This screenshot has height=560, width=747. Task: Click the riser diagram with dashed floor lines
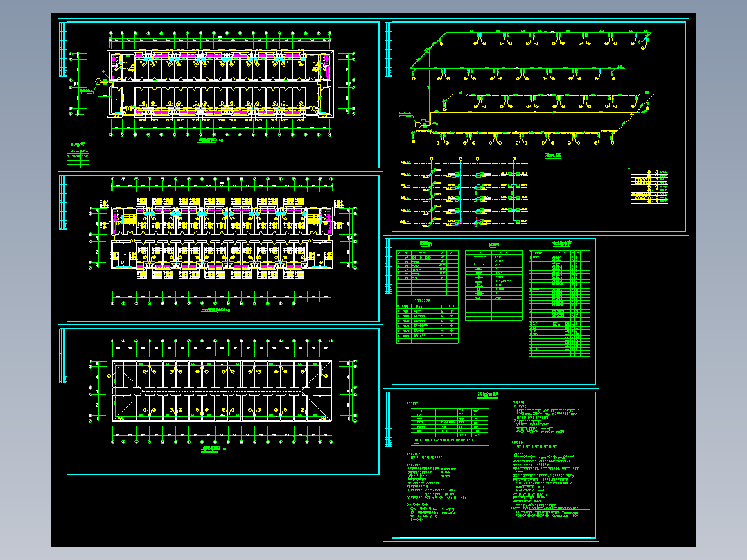[x=464, y=191]
